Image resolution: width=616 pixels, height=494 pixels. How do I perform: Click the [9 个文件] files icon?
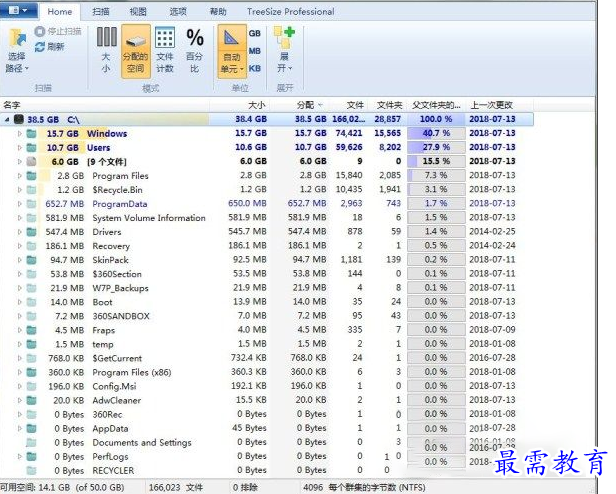coord(31,162)
